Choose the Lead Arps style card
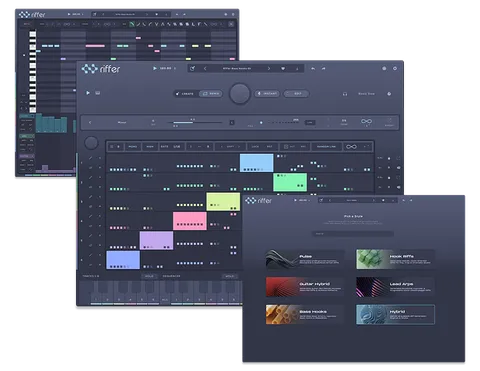Image resolution: width=480 pixels, height=371 pixels. 395,287
